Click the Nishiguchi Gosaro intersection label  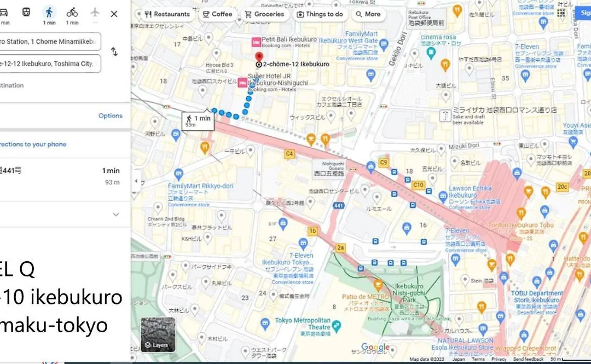(x=329, y=169)
